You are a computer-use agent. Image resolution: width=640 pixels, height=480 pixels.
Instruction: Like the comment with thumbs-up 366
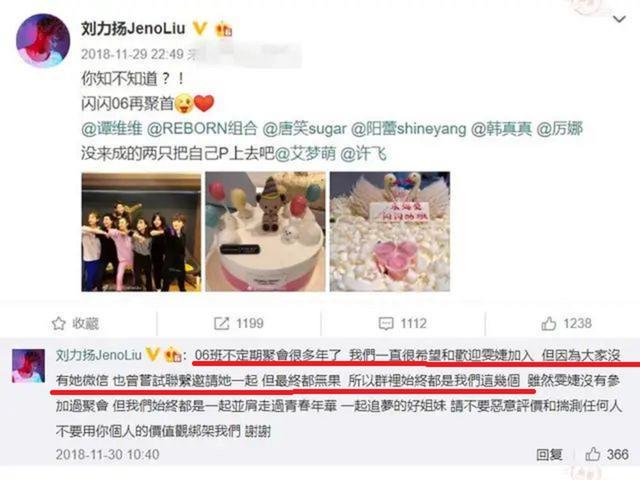(x=592, y=454)
